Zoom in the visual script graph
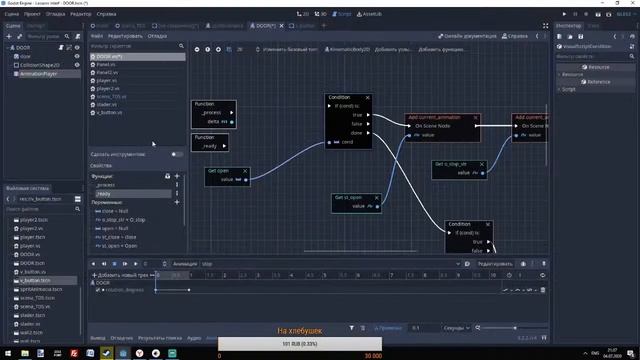Viewport: 640px width, 360px height. (x=218, y=49)
